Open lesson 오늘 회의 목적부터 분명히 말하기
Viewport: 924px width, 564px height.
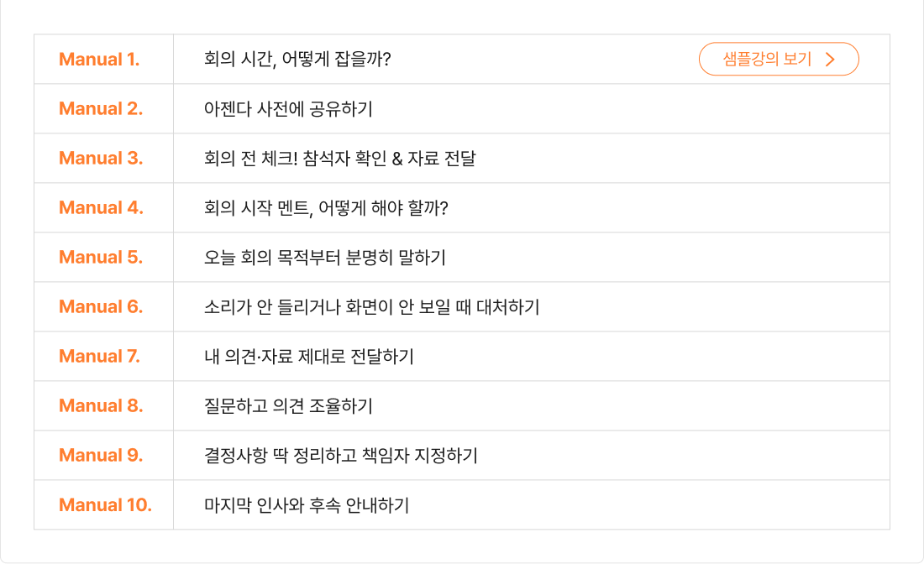pos(324,257)
